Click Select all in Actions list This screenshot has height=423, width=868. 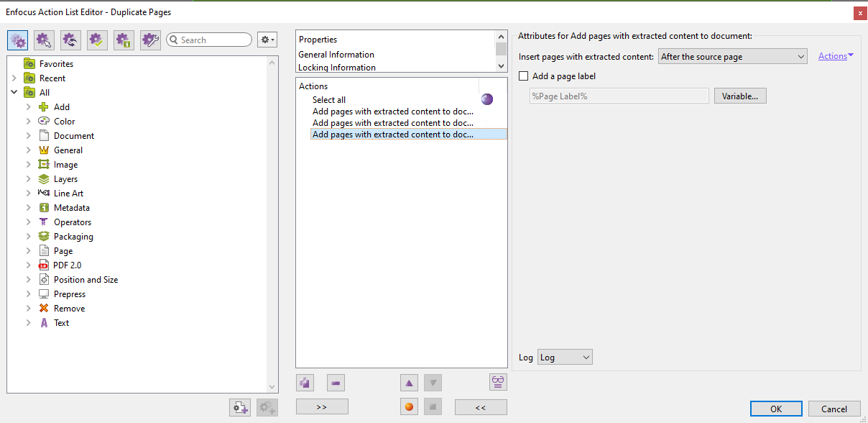[x=329, y=99]
